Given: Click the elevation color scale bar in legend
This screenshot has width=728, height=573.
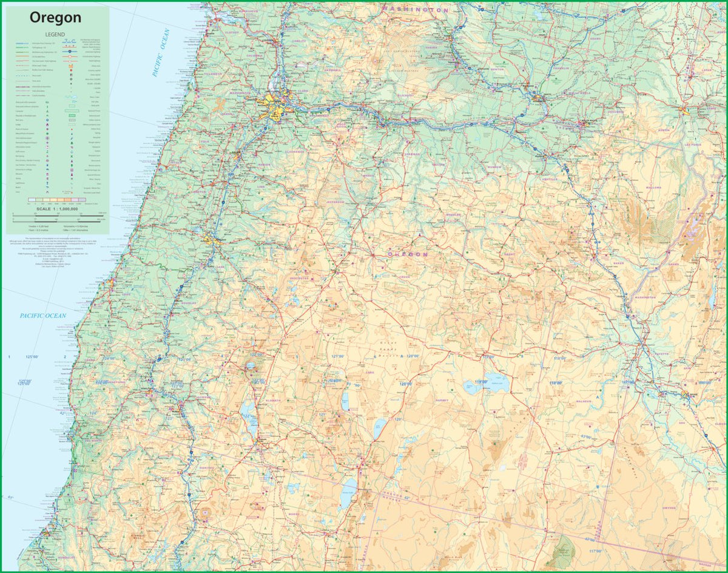Looking at the screenshot, I should point(56,199).
